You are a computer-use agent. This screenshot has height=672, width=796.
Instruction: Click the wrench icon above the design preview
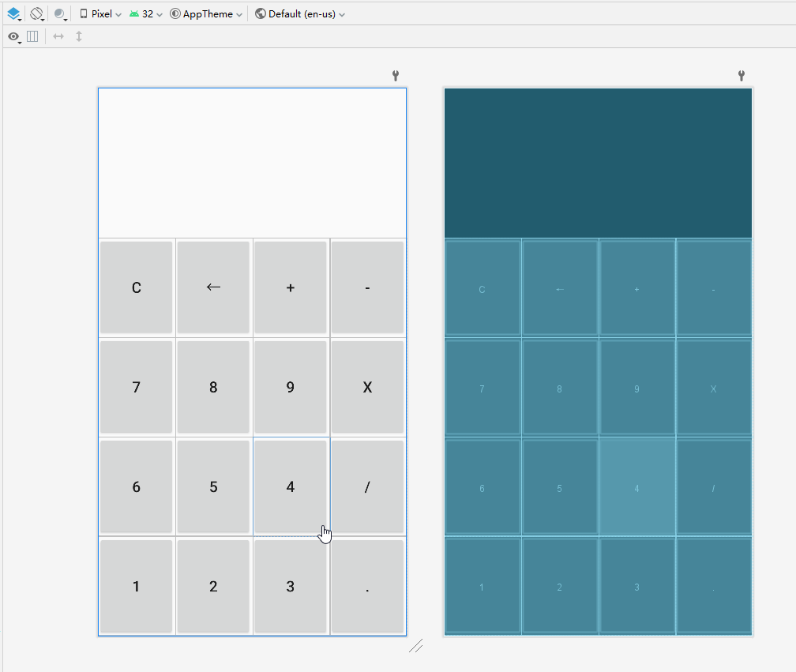point(395,75)
